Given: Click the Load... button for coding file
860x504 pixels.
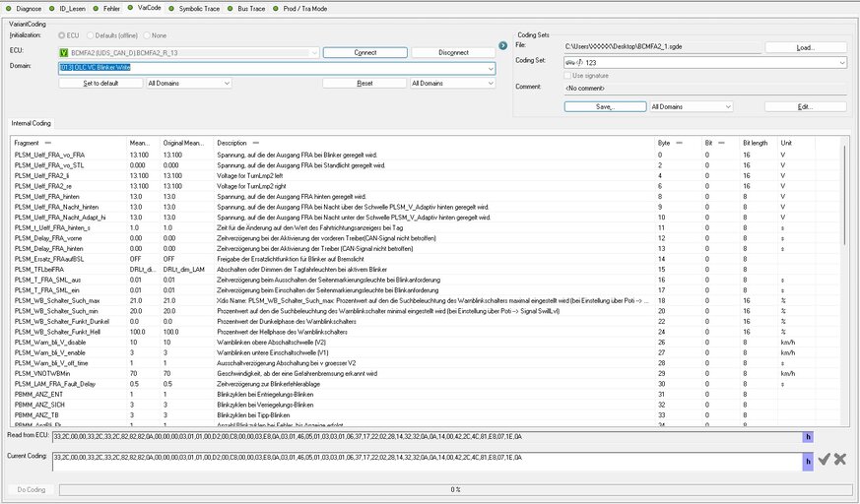Looking at the screenshot, I should [805, 47].
